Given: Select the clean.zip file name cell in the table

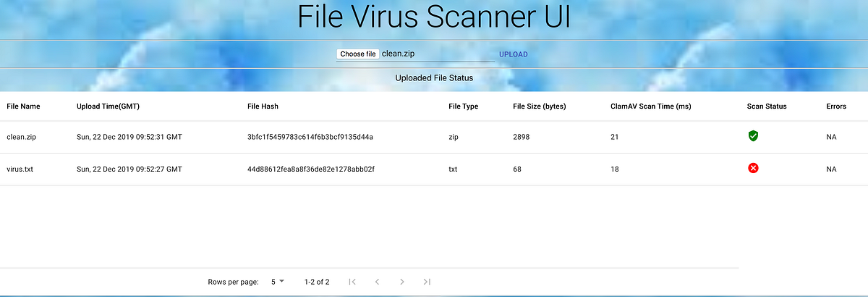Looking at the screenshot, I should click(x=20, y=136).
